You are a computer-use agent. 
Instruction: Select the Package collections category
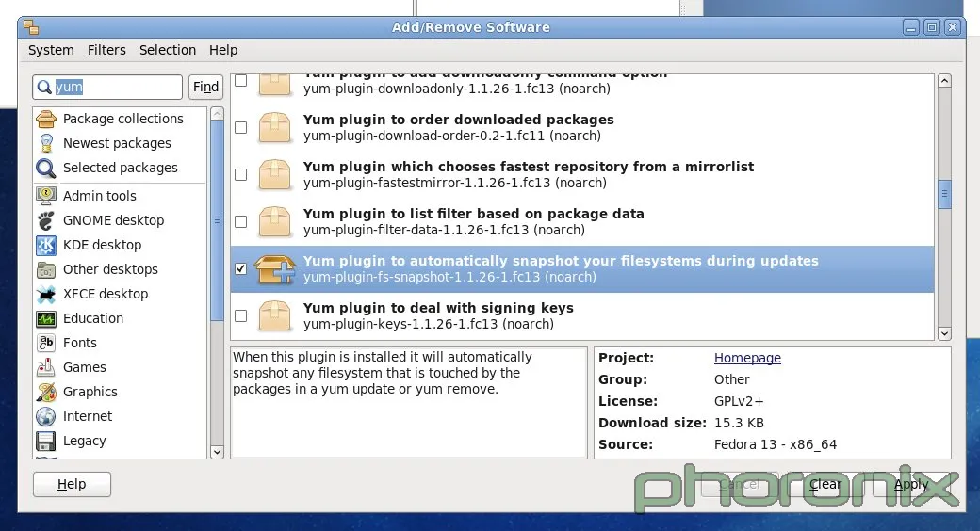click(x=120, y=119)
